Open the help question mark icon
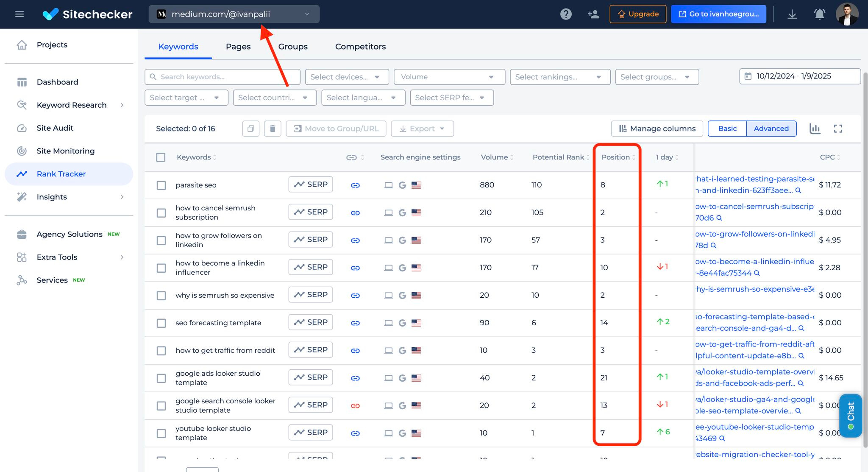This screenshot has height=472, width=868. 566,14
